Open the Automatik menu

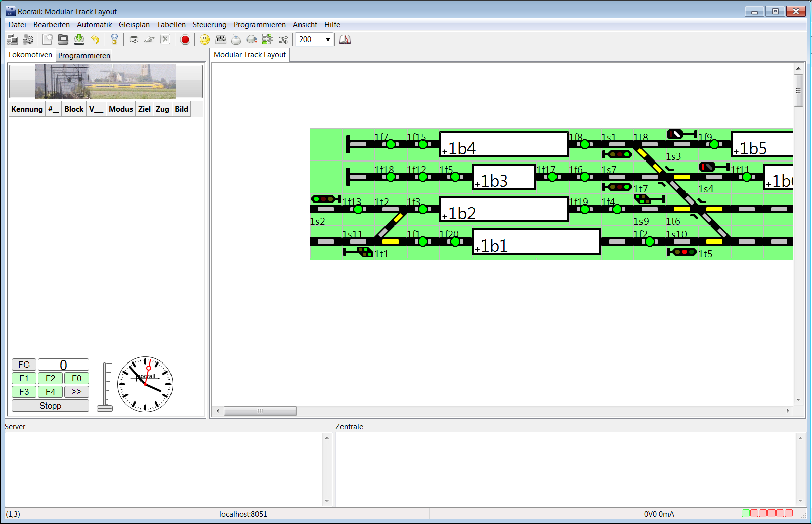pos(94,25)
